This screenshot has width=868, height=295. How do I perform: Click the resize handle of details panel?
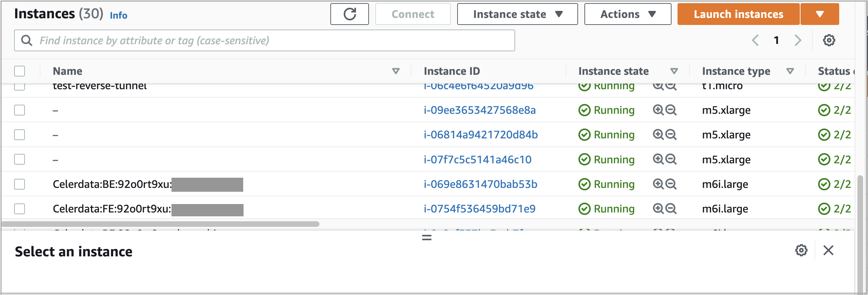point(427,238)
